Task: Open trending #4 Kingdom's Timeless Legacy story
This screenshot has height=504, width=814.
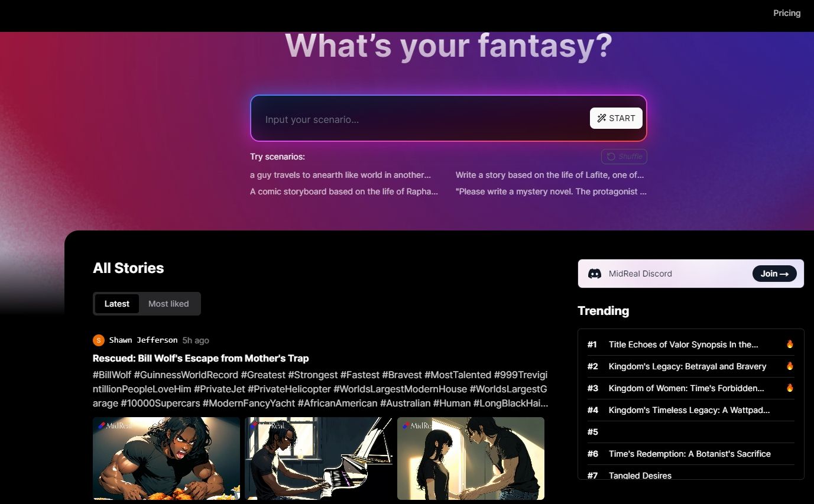Action: [689, 410]
